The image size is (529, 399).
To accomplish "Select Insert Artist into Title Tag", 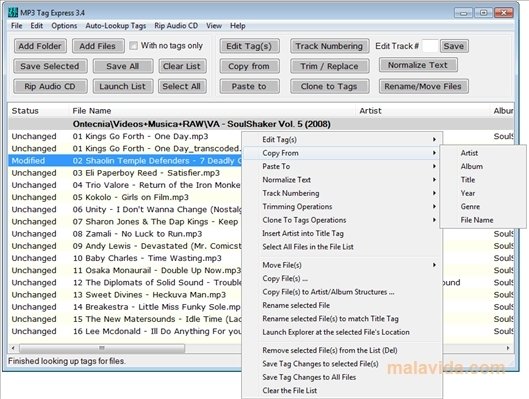I will (342, 233).
